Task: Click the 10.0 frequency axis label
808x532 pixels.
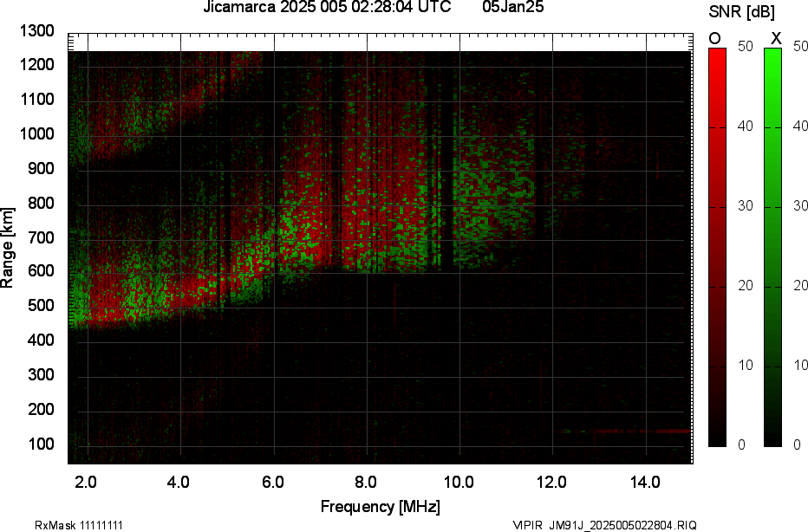Action: pyautogui.click(x=459, y=482)
